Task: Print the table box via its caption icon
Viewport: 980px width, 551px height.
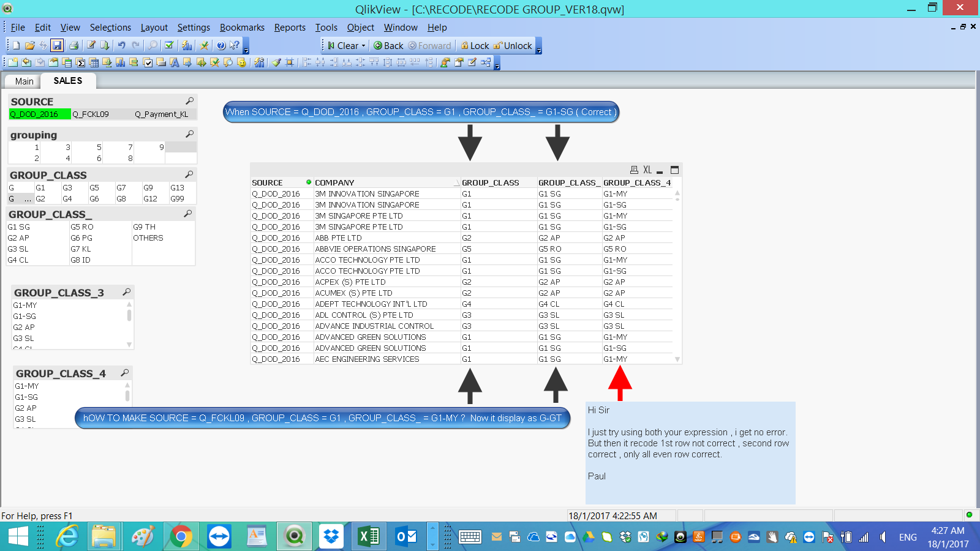Action: coord(635,170)
